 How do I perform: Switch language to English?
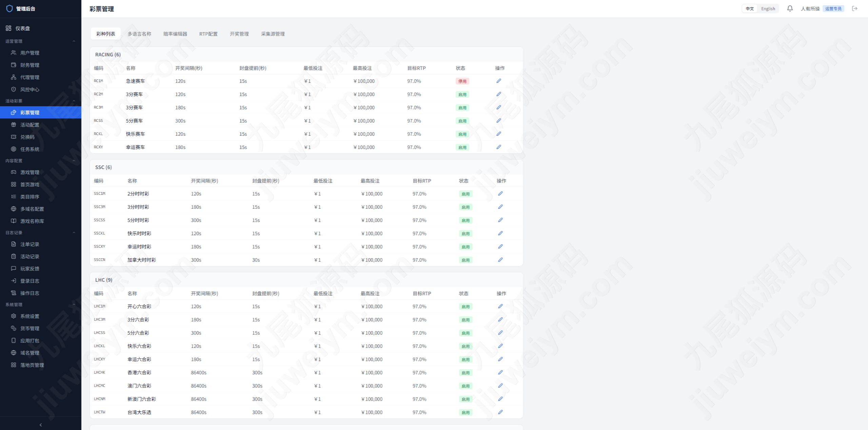(x=768, y=9)
